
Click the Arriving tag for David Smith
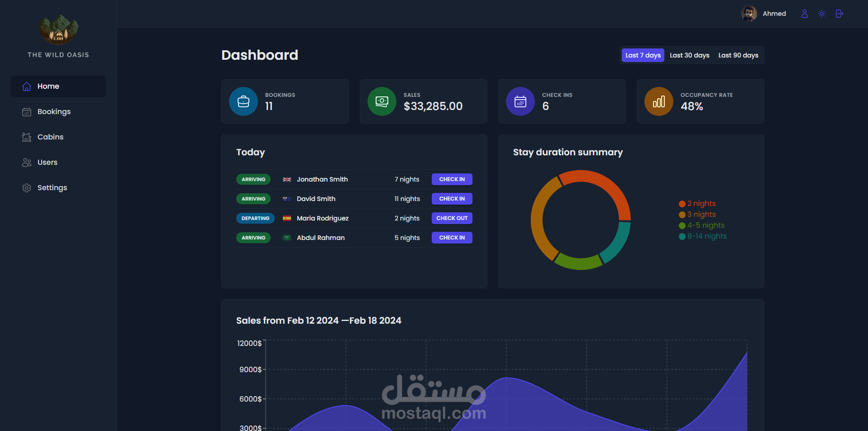pos(253,199)
